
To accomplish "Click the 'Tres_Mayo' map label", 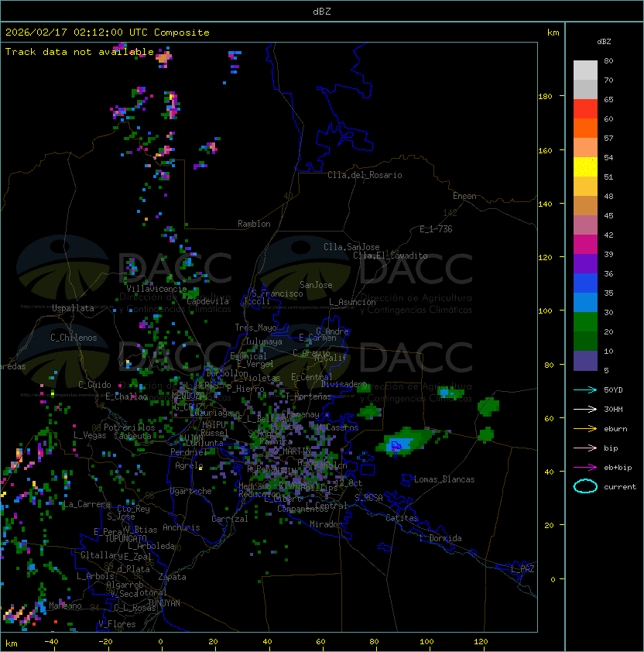I will click(255, 328).
